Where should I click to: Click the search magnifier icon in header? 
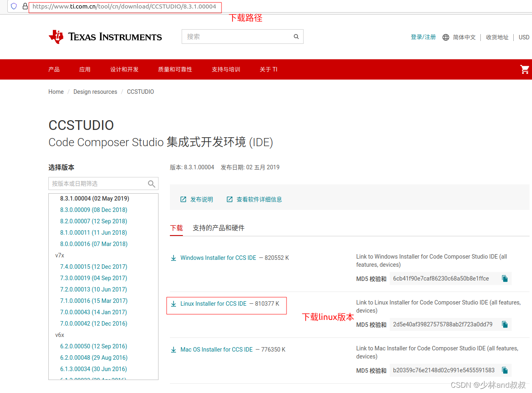pyautogui.click(x=296, y=37)
